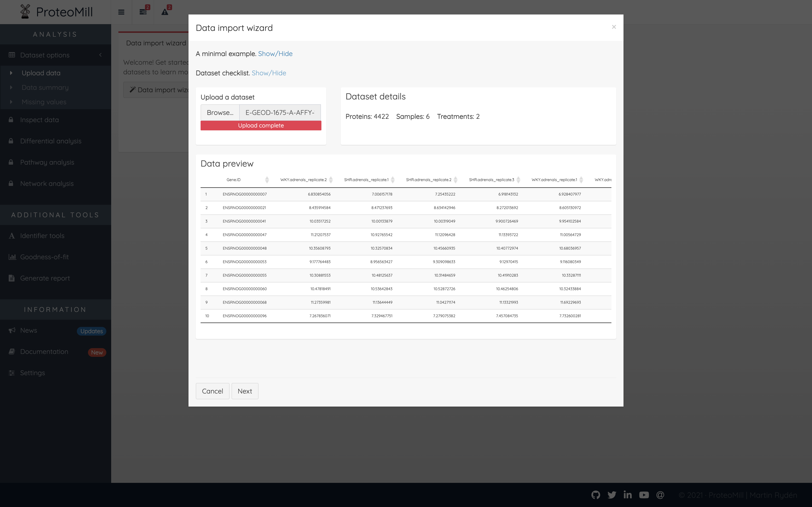Open the tasks list icon with badge
This screenshot has width=812, height=507.
pyautogui.click(x=143, y=12)
